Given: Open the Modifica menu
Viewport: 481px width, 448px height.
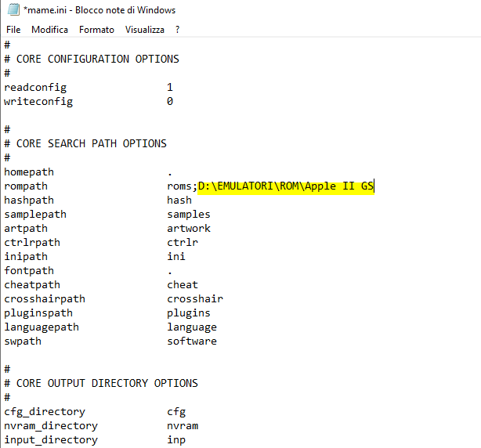Looking at the screenshot, I should pos(49,30).
